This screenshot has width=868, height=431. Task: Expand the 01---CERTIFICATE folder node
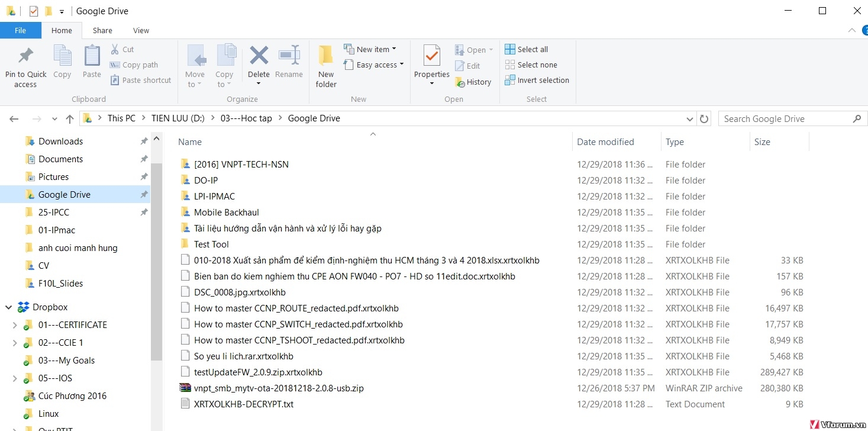(14, 324)
